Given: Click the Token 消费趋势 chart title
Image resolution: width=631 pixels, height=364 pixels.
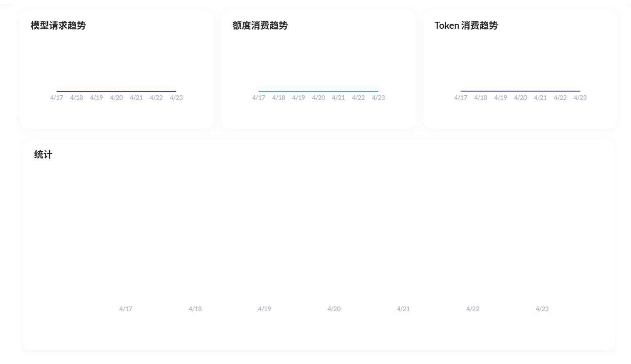Looking at the screenshot, I should (x=466, y=25).
